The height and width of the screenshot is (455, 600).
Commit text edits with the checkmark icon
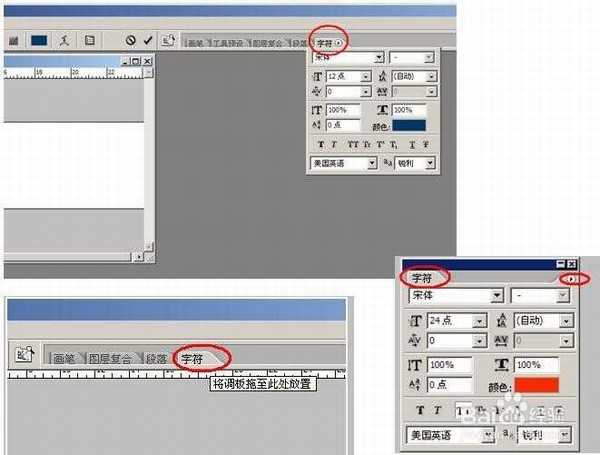[x=148, y=40]
